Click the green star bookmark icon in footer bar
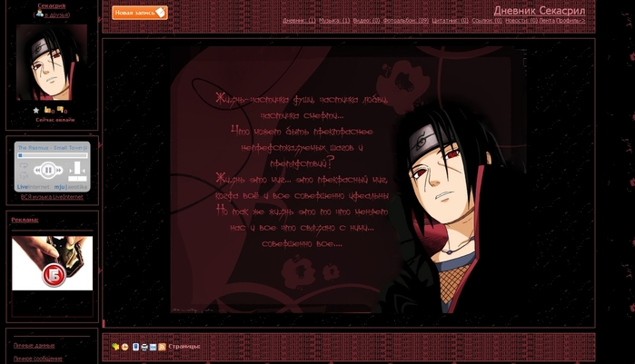635x364 pixels. 115,347
